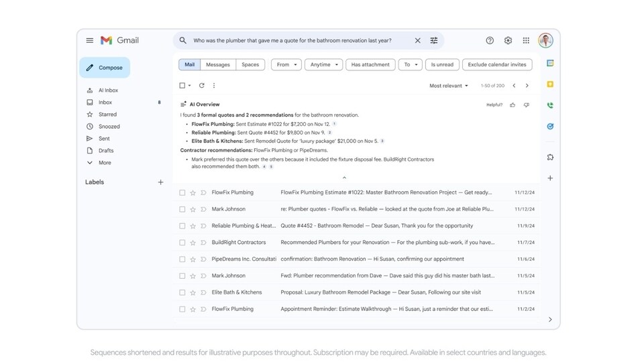The width and height of the screenshot is (644, 362).
Task: Open the Anytime date dropdown
Action: (323, 64)
